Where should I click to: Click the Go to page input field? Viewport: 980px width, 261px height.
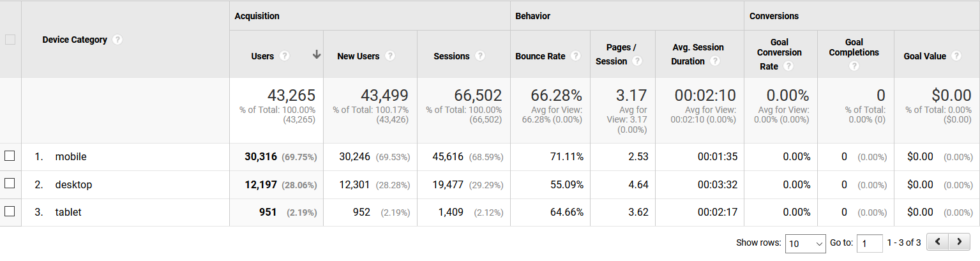coord(869,243)
